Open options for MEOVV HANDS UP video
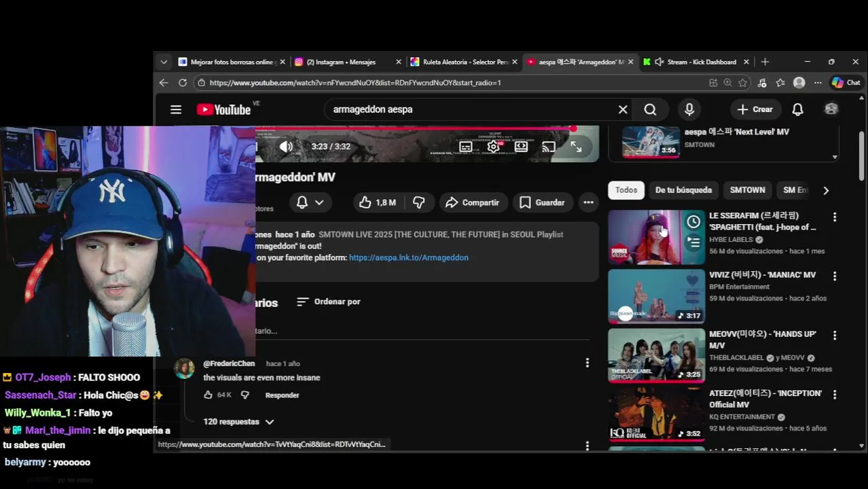 (835, 336)
